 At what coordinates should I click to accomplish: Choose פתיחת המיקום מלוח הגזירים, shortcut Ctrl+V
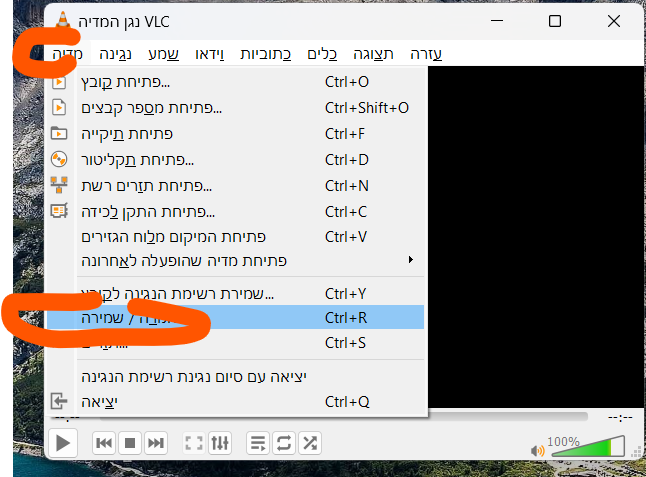pos(236,237)
